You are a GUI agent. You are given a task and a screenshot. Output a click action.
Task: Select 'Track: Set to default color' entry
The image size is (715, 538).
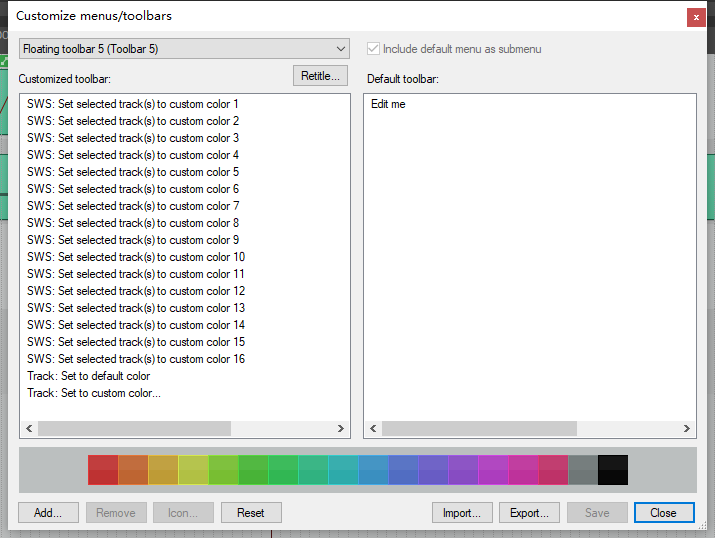[x=88, y=376]
